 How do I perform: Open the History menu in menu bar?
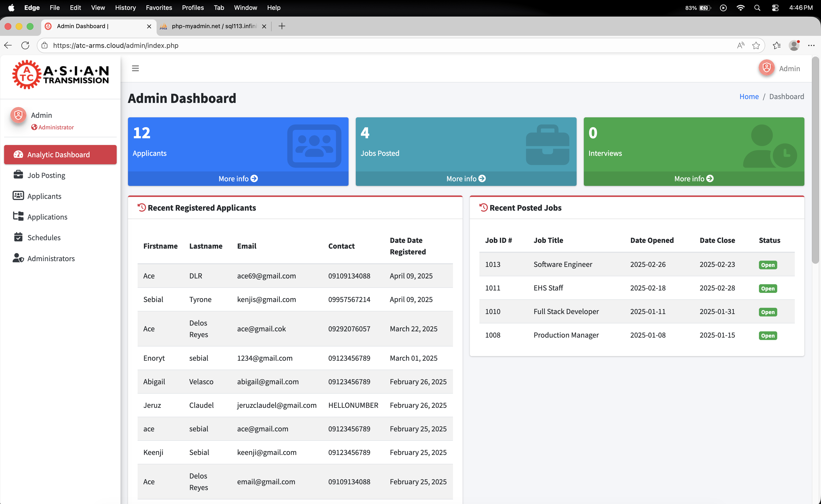click(125, 8)
